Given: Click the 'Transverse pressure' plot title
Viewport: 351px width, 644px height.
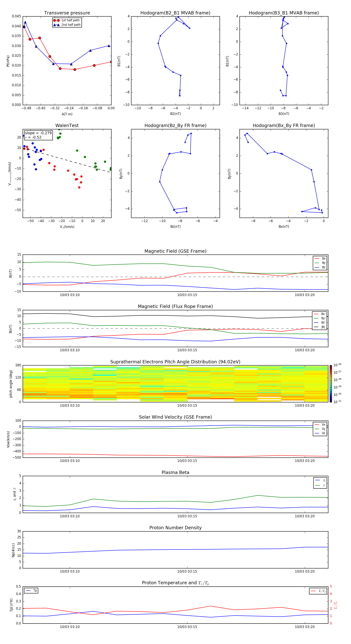Looking at the screenshot, I should click(67, 13).
